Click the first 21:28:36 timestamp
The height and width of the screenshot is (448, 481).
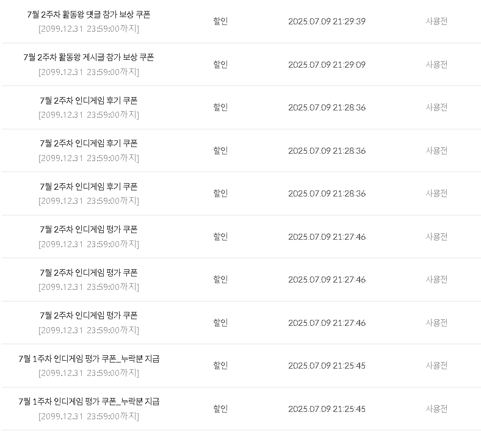(x=327, y=107)
